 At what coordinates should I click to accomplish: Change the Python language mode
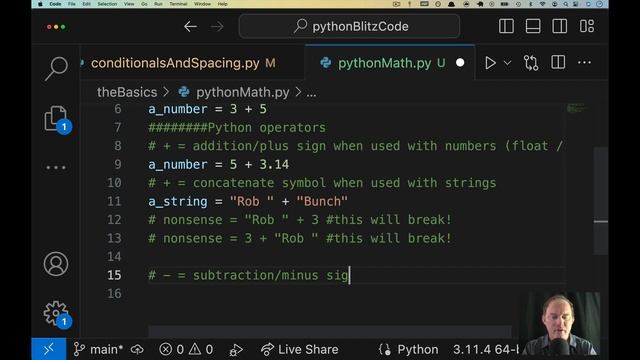click(418, 349)
